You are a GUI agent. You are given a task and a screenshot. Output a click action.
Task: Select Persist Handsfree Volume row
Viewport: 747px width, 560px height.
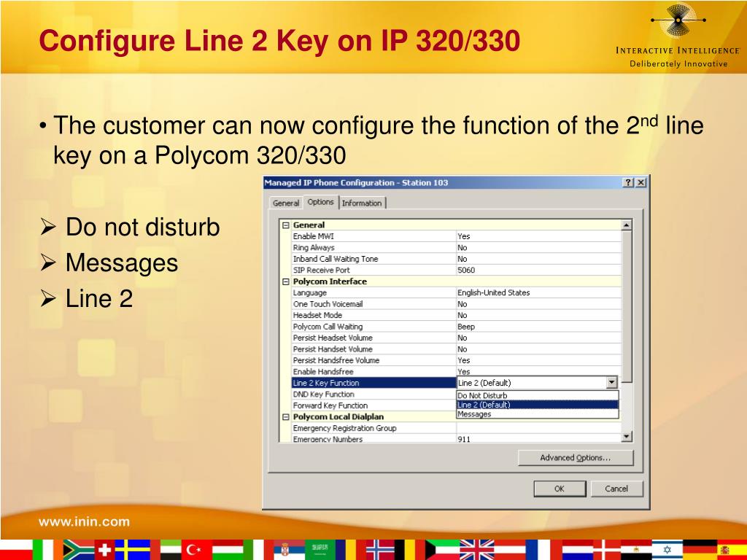coord(457,360)
